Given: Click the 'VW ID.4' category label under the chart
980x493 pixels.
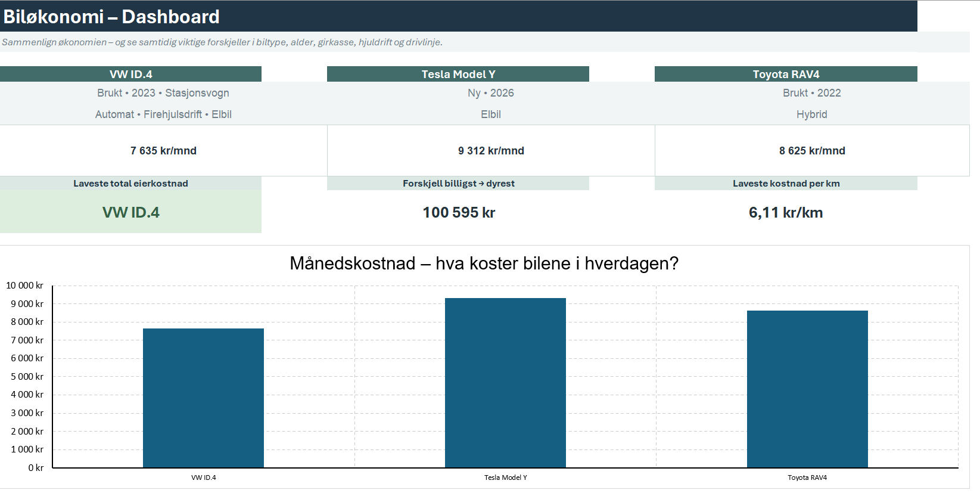Looking at the screenshot, I should pos(204,478).
